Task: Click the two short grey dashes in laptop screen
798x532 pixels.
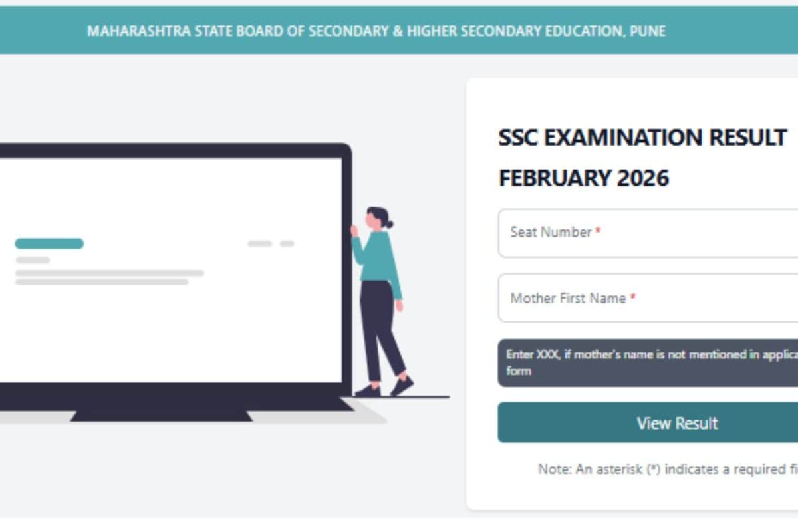Action: click(271, 244)
